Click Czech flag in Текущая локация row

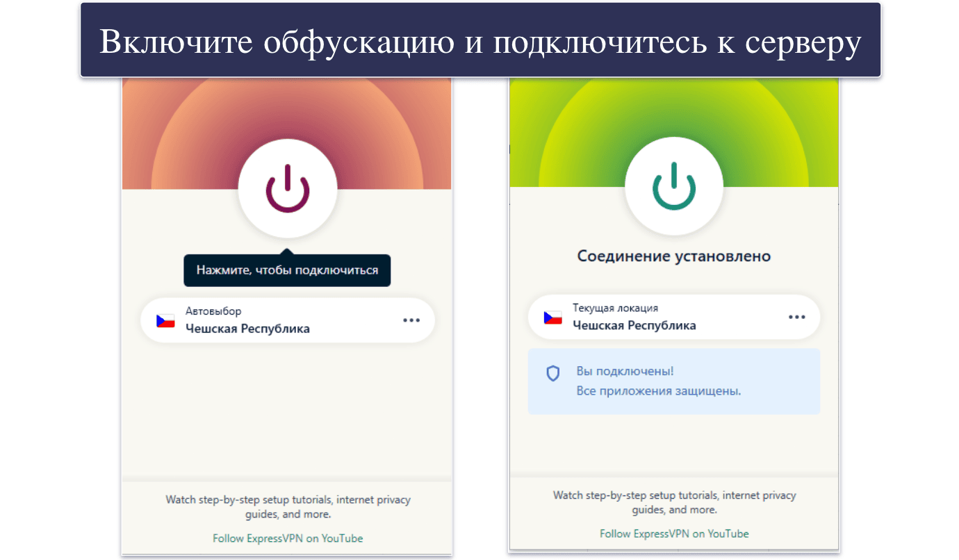point(552,318)
